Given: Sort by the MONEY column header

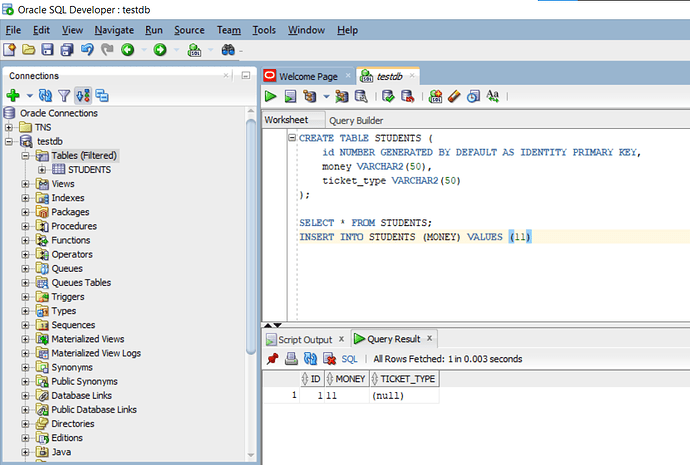Looking at the screenshot, I should tap(346, 379).
